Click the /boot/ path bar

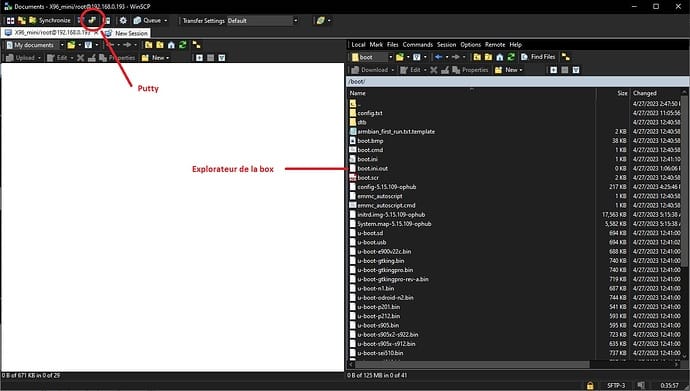click(x=518, y=82)
